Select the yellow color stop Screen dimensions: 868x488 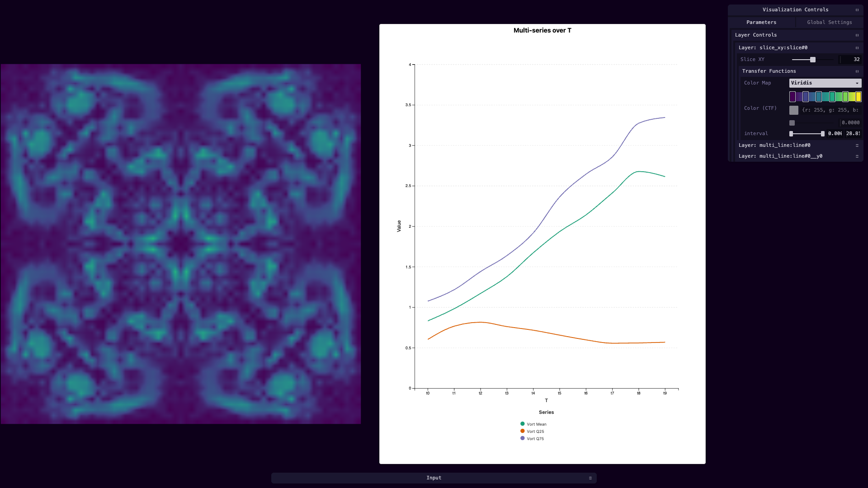click(x=859, y=97)
